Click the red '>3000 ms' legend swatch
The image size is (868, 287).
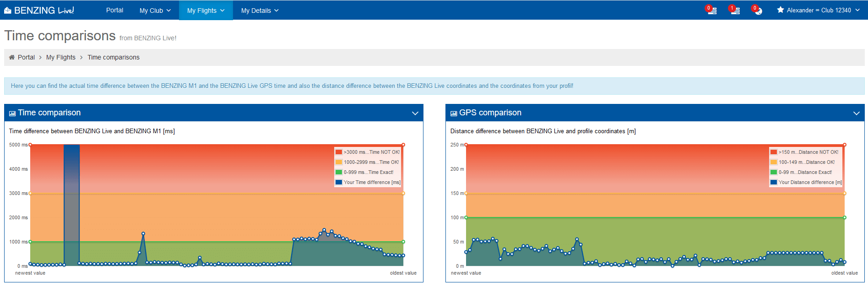click(339, 152)
